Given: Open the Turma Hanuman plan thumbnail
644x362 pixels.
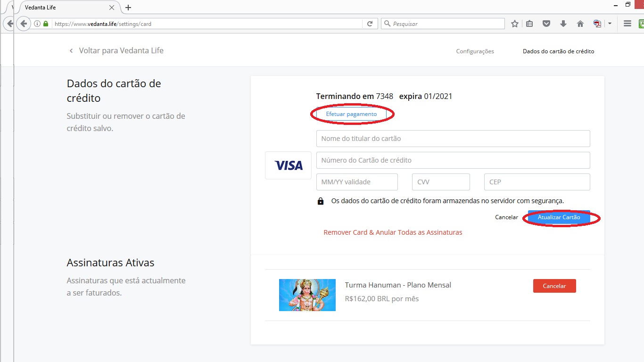Looking at the screenshot, I should (x=307, y=295).
